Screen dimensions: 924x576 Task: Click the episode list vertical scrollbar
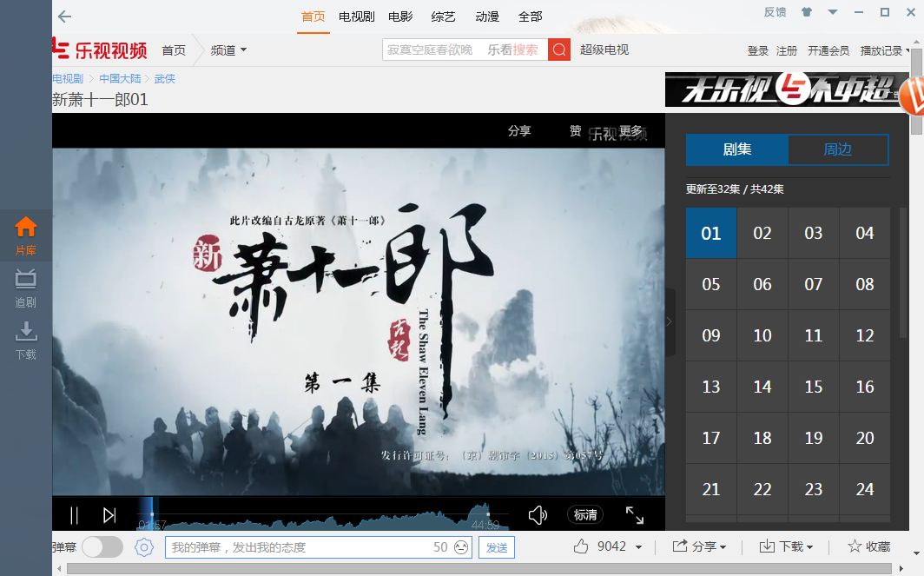903,273
